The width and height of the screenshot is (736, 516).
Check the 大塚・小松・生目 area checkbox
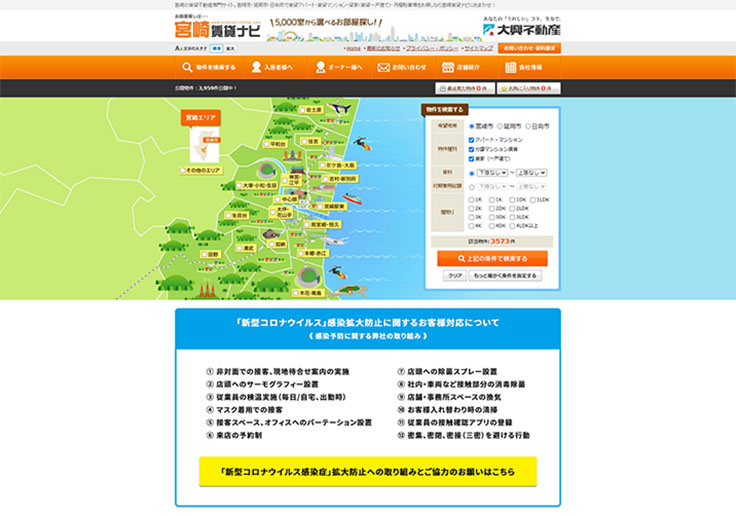pyautogui.click(x=239, y=185)
